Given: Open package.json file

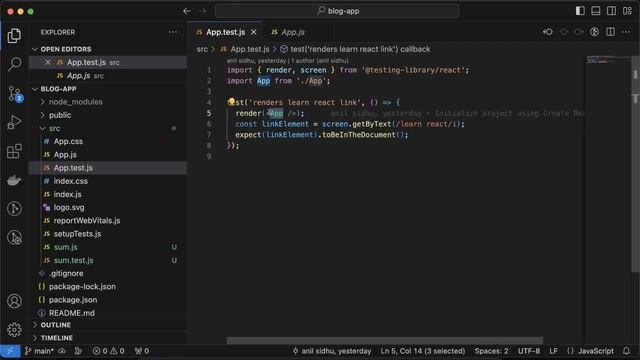Looking at the screenshot, I should tap(108, 300).
